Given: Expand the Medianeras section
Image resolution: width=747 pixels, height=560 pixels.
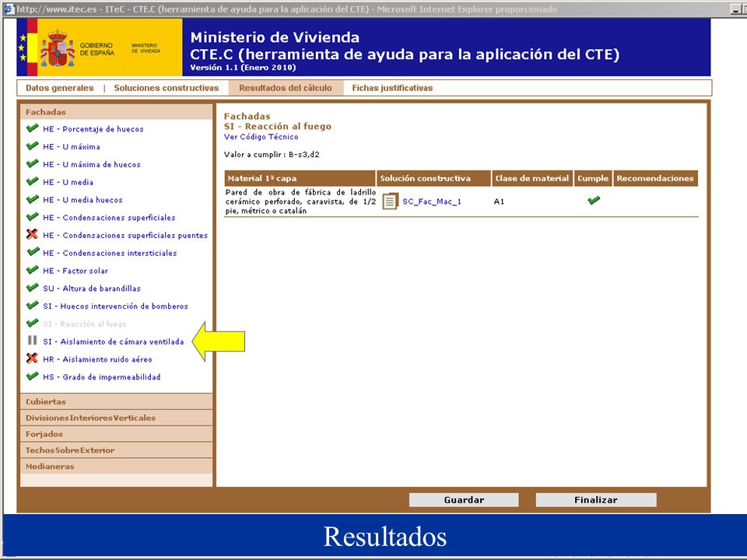Looking at the screenshot, I should (116, 466).
